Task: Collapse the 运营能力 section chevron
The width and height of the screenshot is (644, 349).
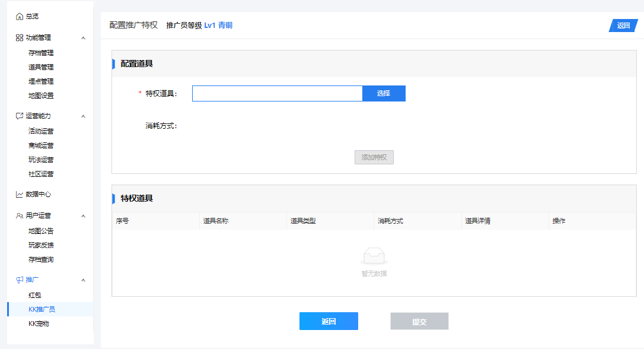Action: (x=84, y=116)
